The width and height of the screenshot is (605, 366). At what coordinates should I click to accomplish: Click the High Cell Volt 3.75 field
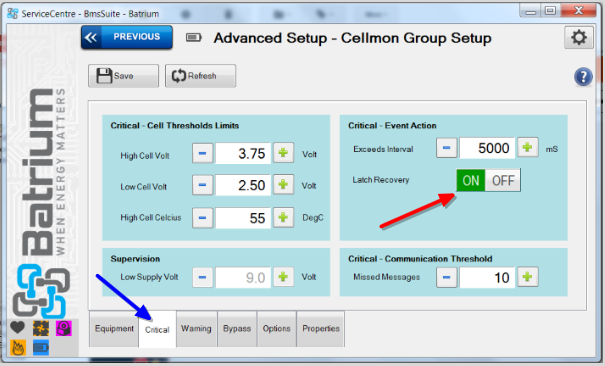click(x=243, y=153)
